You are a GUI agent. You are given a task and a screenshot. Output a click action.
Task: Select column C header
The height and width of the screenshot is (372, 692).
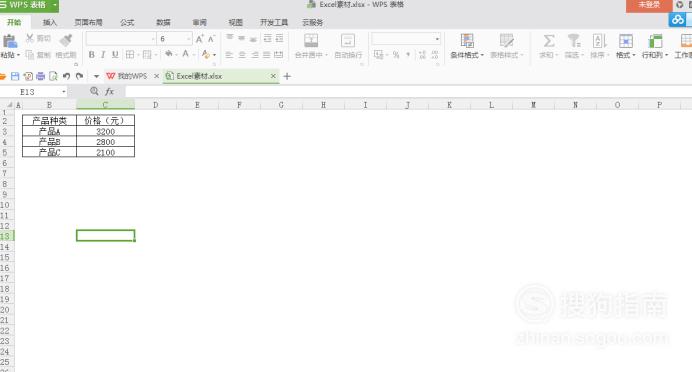point(105,105)
